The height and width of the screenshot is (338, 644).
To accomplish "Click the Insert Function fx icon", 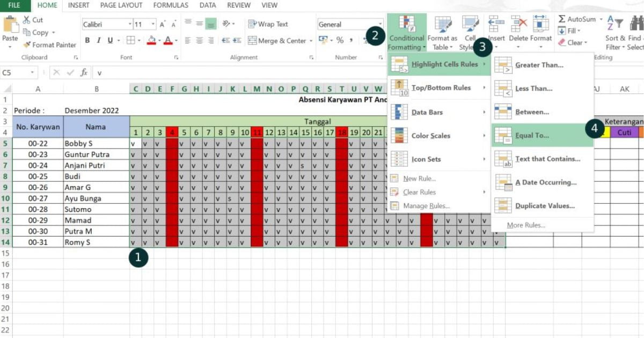I will [84, 72].
